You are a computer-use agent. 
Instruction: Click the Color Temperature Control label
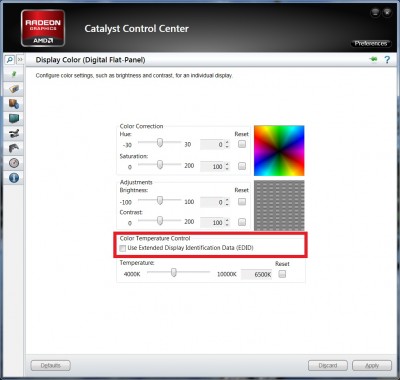coord(155,238)
